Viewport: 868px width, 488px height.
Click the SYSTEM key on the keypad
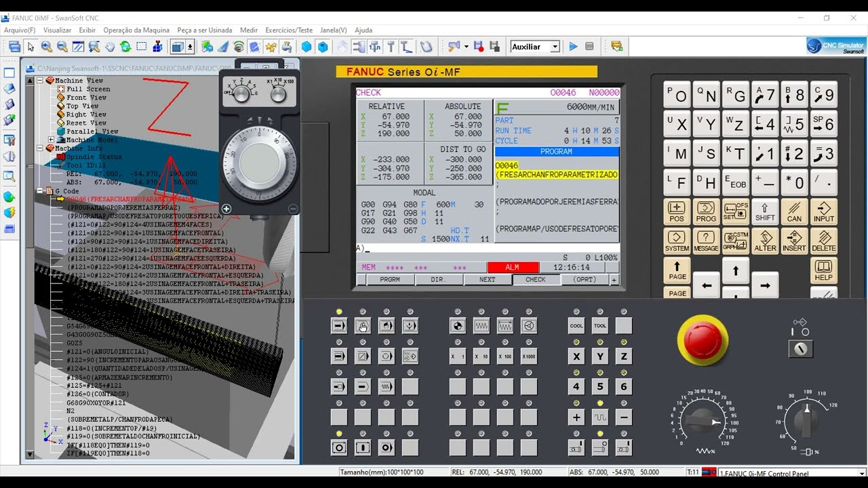click(x=677, y=241)
